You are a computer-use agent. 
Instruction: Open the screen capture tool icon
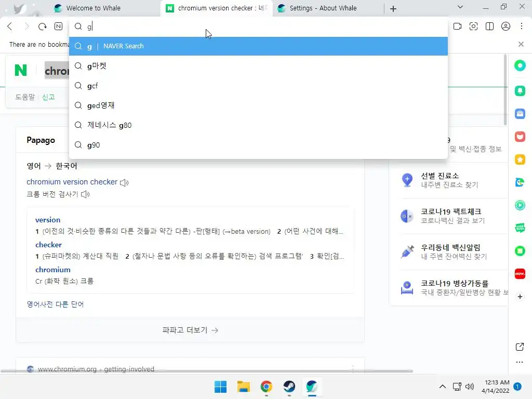(x=473, y=26)
